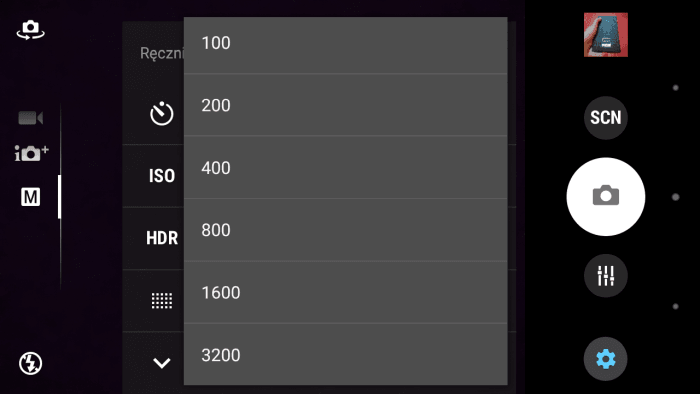Select the 3200 ISO option
The height and width of the screenshot is (394, 700).
[x=346, y=354]
